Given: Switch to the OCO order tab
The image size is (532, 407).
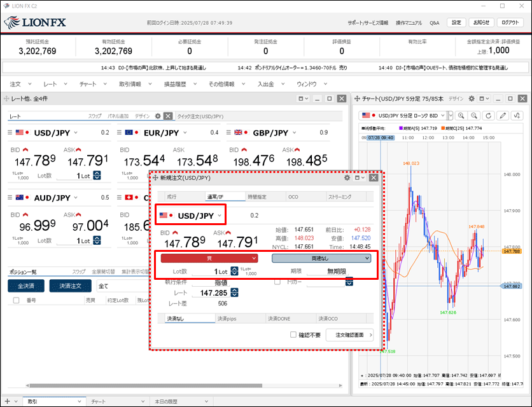Looking at the screenshot, I should [293, 197].
